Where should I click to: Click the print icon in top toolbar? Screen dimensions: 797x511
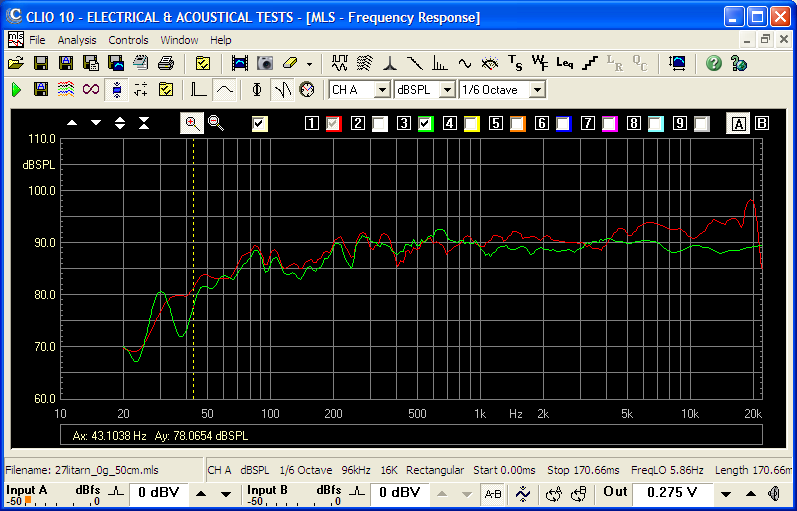click(166, 64)
